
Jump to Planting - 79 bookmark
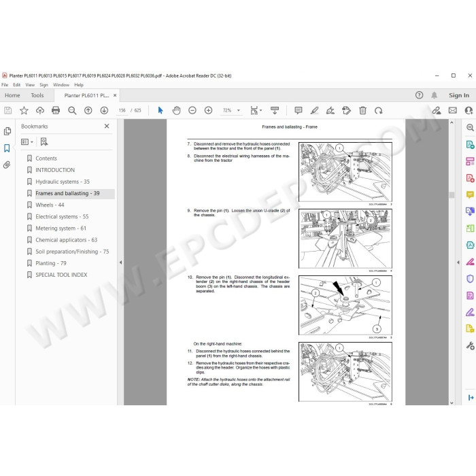(51, 263)
